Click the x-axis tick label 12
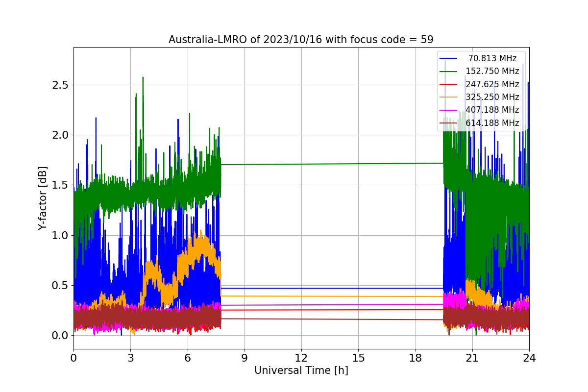Image resolution: width=588 pixels, height=392 pixels. pyautogui.click(x=301, y=358)
